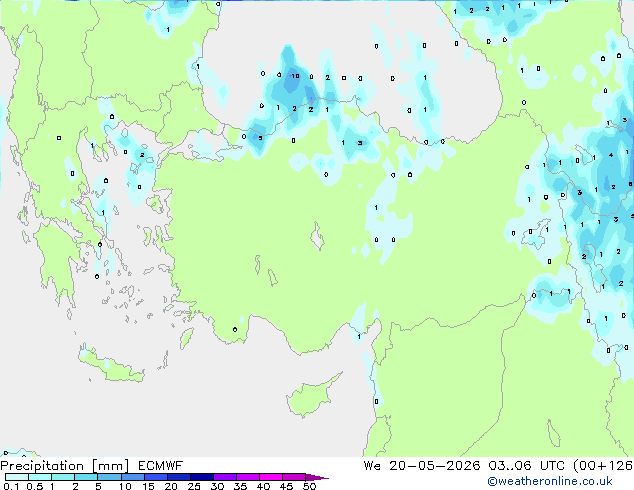Click the legend scale label '30'
The width and height of the screenshot is (634, 490).
pos(217,486)
